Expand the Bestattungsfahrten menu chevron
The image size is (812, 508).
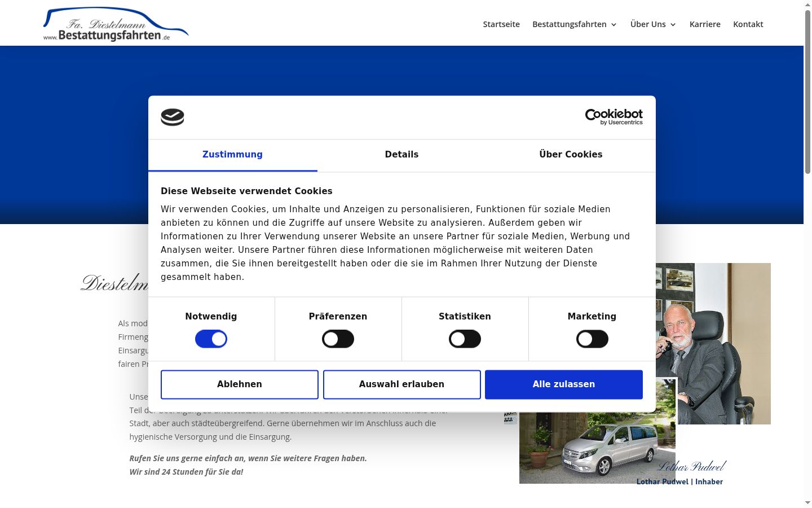click(614, 25)
